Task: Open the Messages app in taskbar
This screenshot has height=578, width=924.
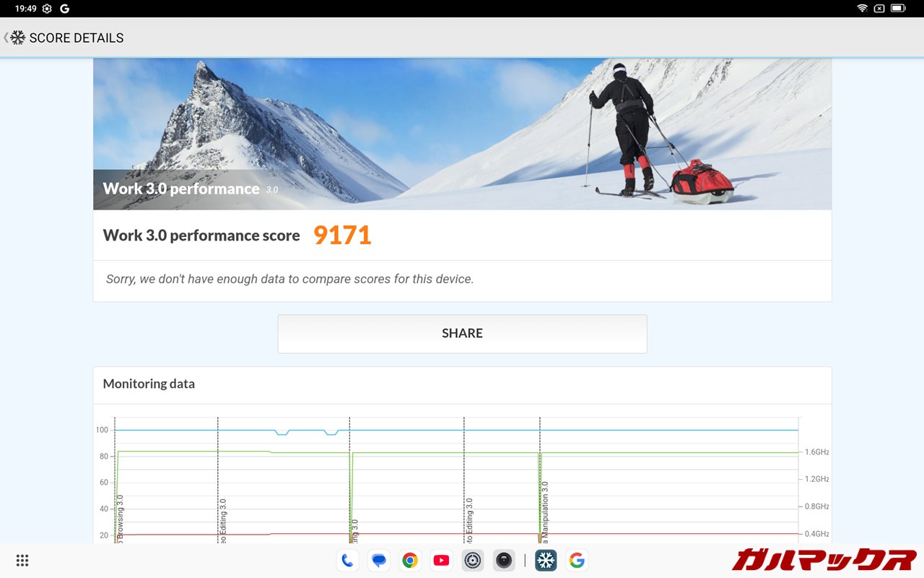Action: pyautogui.click(x=378, y=560)
